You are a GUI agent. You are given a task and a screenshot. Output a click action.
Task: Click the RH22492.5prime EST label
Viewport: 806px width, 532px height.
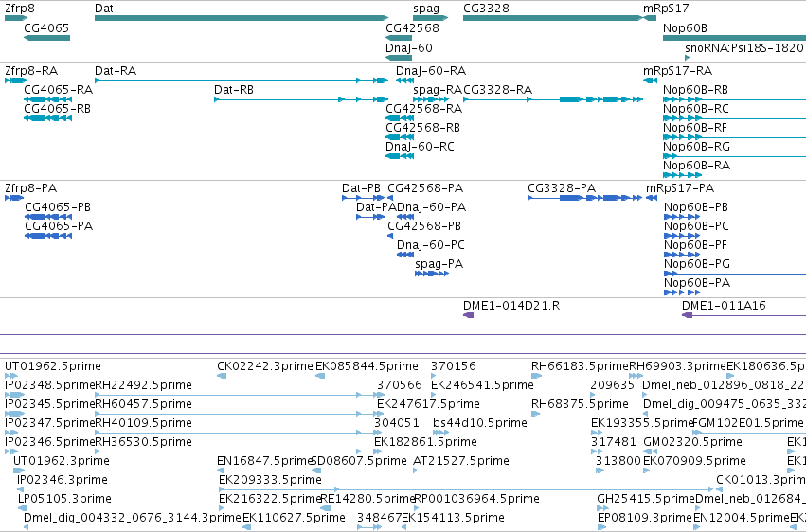[143, 385]
